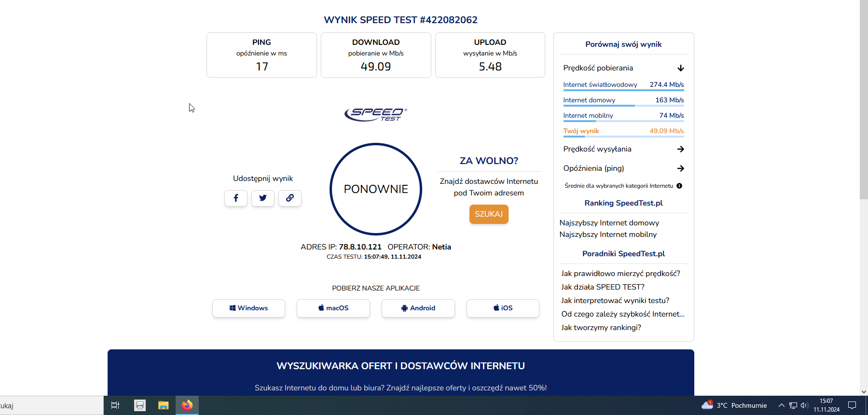The height and width of the screenshot is (415, 868).
Task: Open guide Jak prawidłowo mierzyć prędkość?
Action: [x=620, y=274]
